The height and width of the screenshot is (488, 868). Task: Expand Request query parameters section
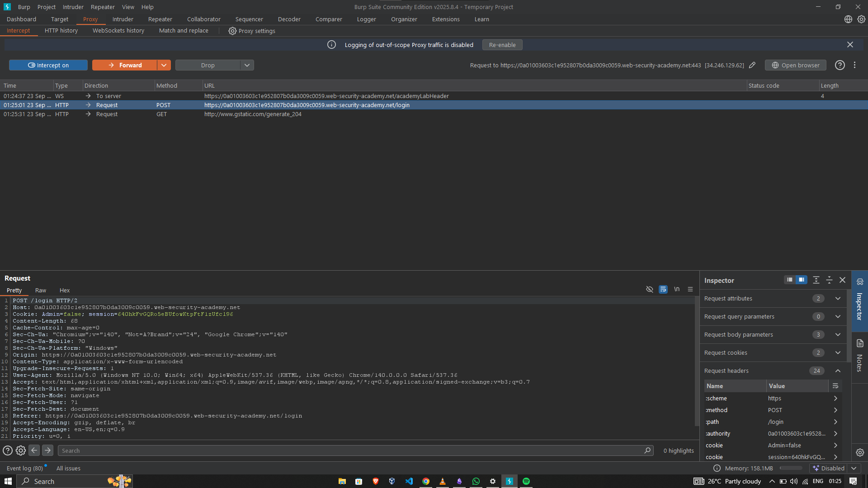click(x=838, y=317)
